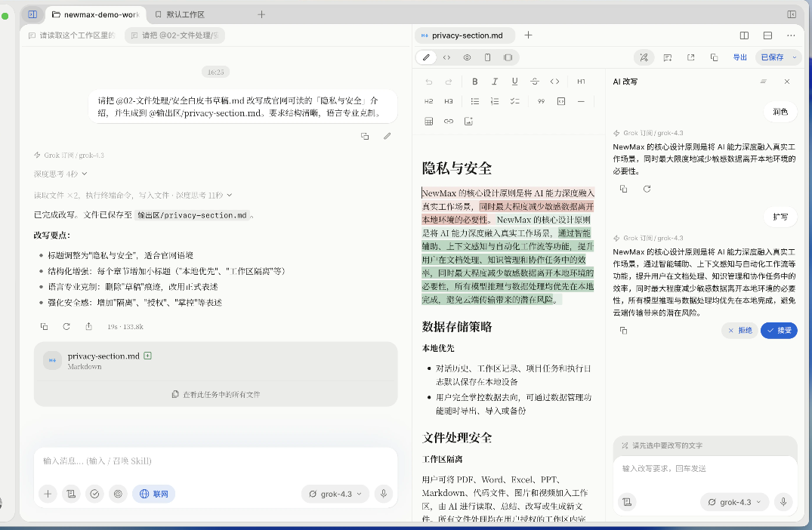812x530 pixels.
Task: Copy the assistant reply in chat
Action: pyautogui.click(x=44, y=327)
